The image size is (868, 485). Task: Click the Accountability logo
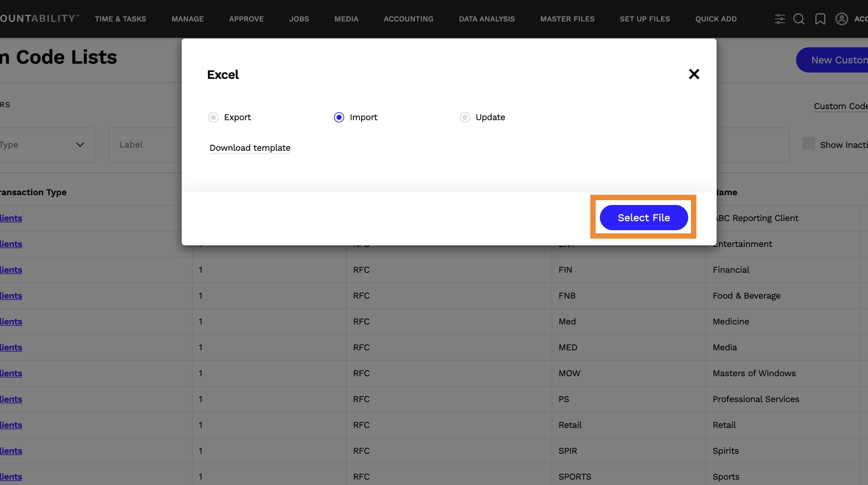[39, 18]
